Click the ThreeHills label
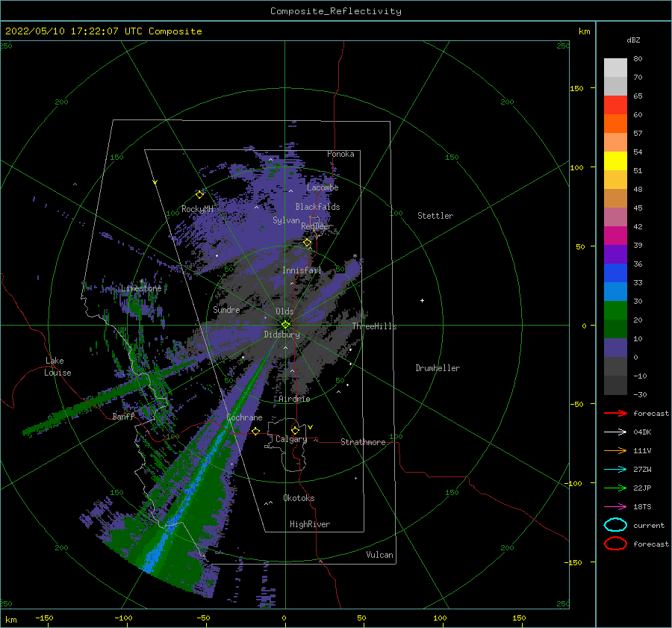 374,326
